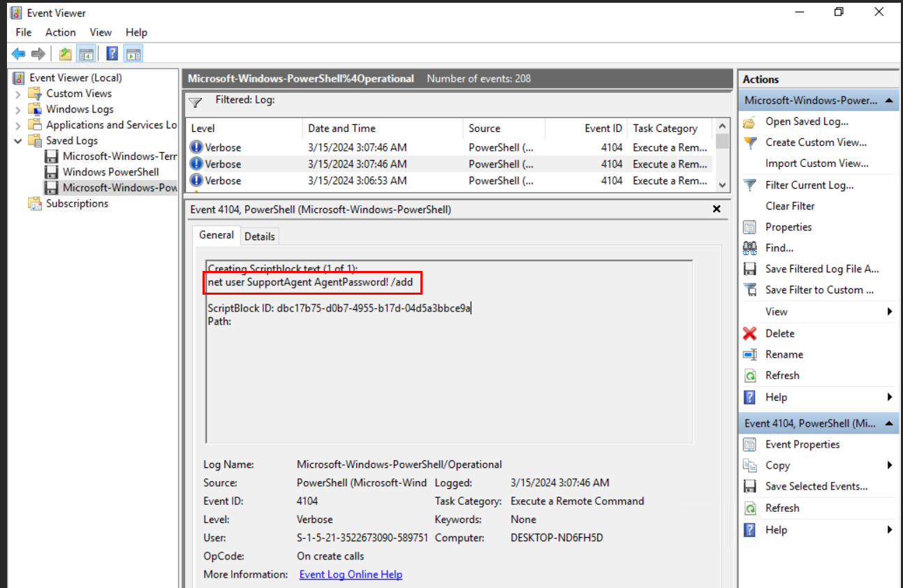Select Windows PowerShell saved log

[x=110, y=172]
